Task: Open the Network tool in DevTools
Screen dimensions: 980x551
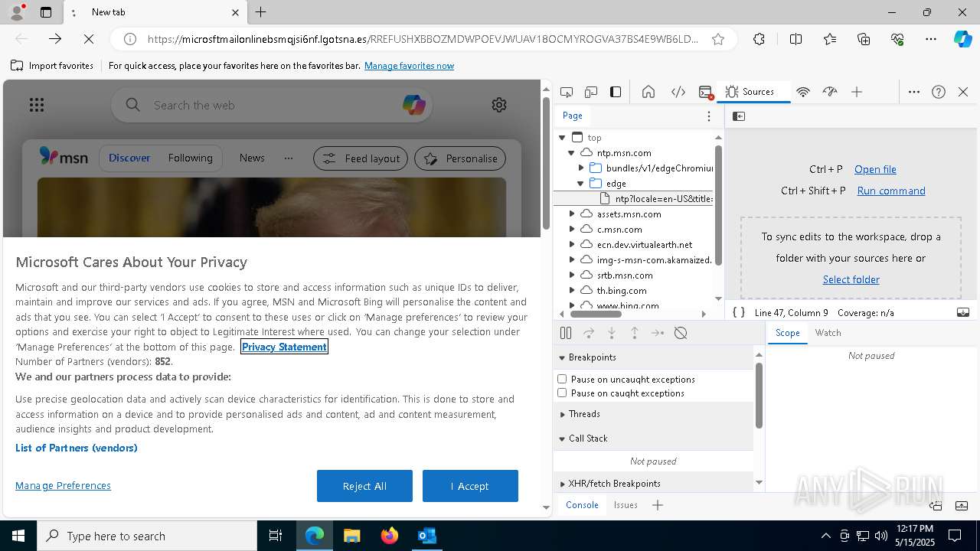Action: (803, 92)
